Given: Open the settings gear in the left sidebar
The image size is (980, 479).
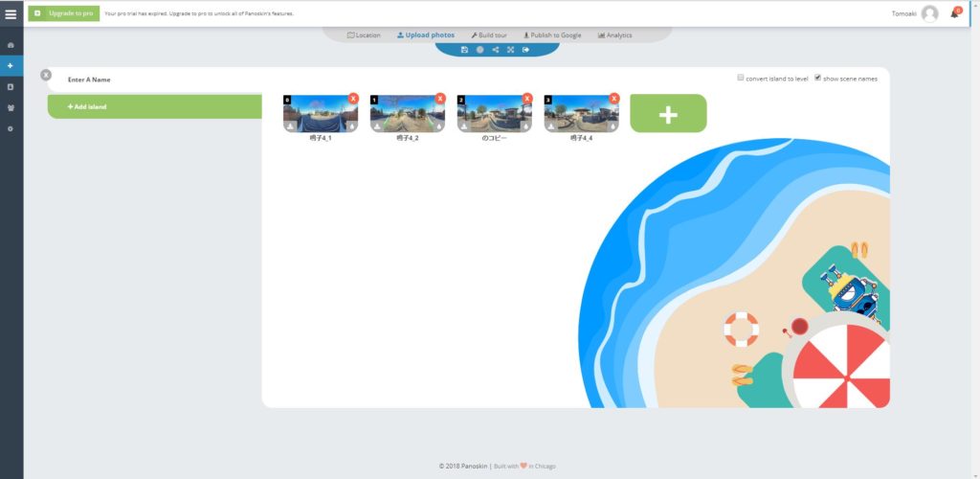Looking at the screenshot, I should click(x=11, y=128).
